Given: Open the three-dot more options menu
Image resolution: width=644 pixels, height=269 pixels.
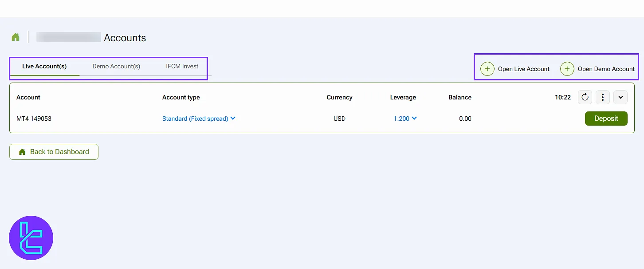Looking at the screenshot, I should [603, 97].
